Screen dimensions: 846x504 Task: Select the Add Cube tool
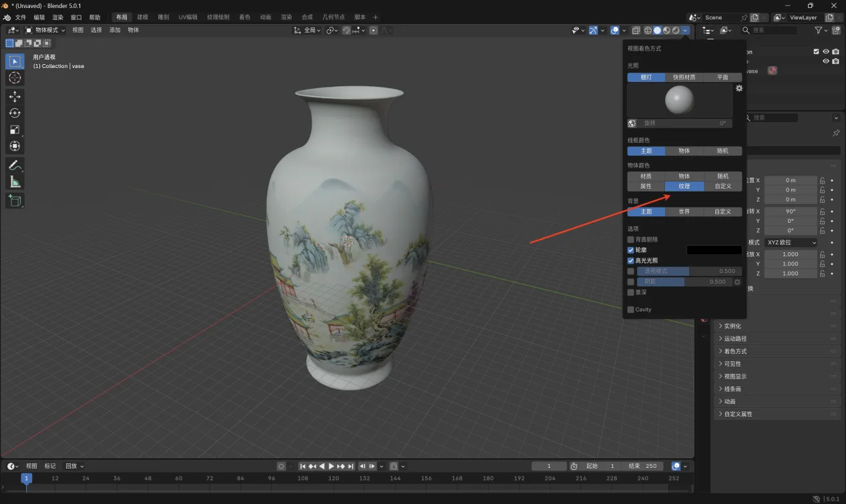[15, 200]
